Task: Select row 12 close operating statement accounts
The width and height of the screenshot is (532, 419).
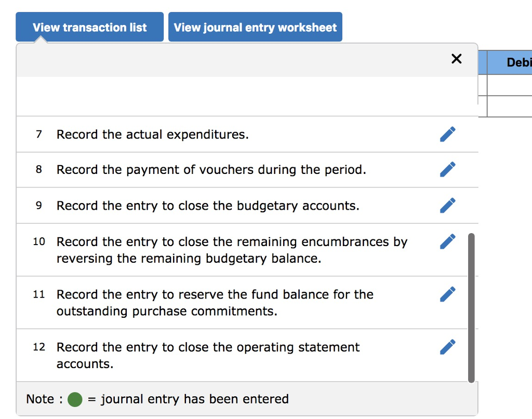Action: click(x=208, y=356)
